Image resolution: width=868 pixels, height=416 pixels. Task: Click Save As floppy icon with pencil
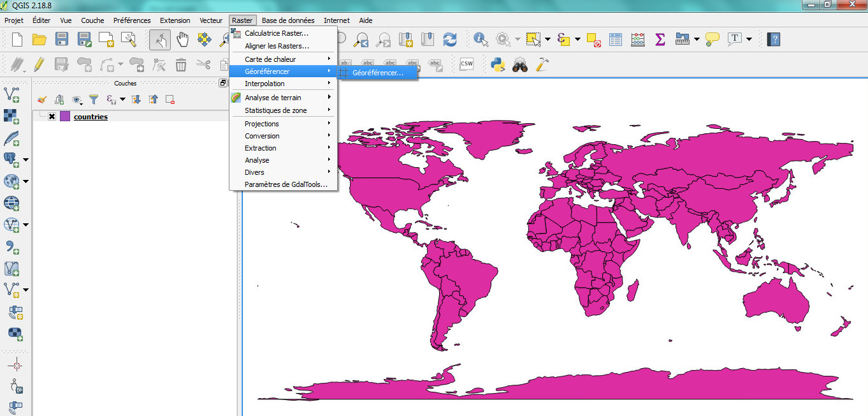[84, 40]
